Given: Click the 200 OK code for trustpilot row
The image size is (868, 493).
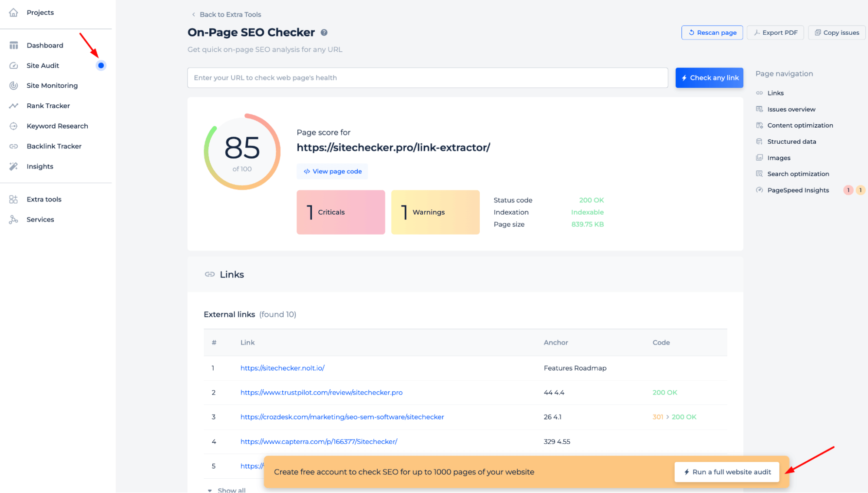Looking at the screenshot, I should pos(665,392).
